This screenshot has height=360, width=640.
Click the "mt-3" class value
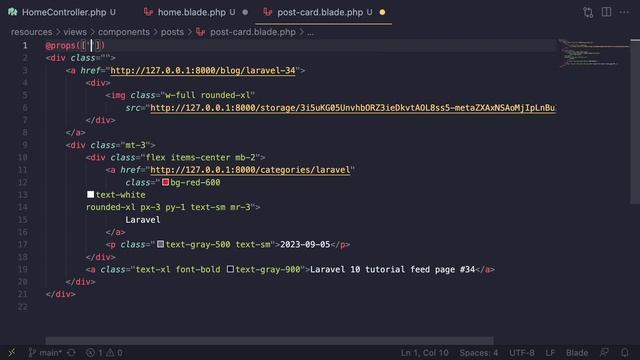tap(135, 145)
